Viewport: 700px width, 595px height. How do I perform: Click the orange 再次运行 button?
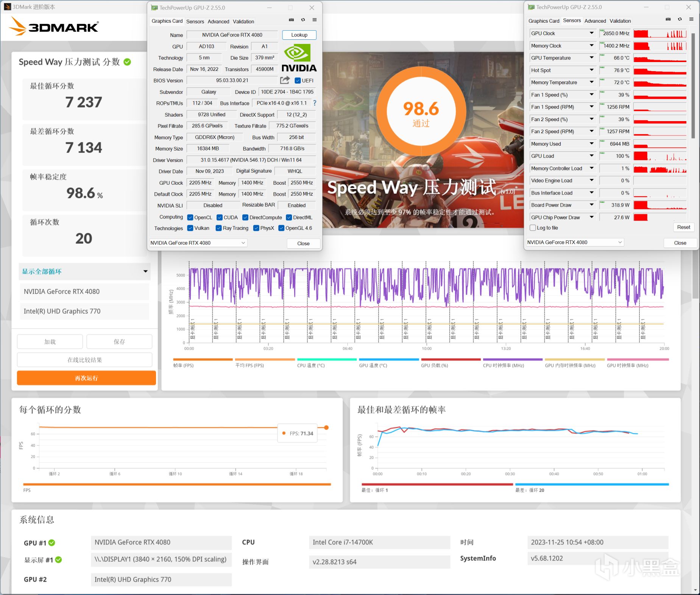86,378
